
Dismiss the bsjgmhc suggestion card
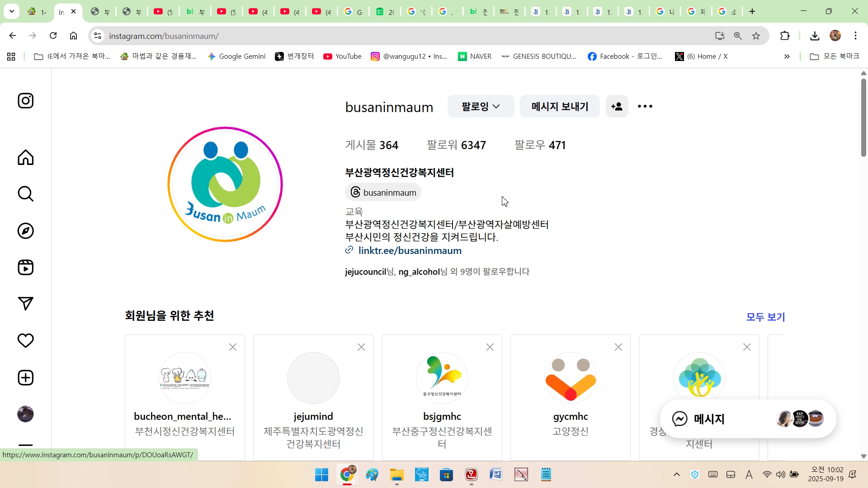click(490, 347)
